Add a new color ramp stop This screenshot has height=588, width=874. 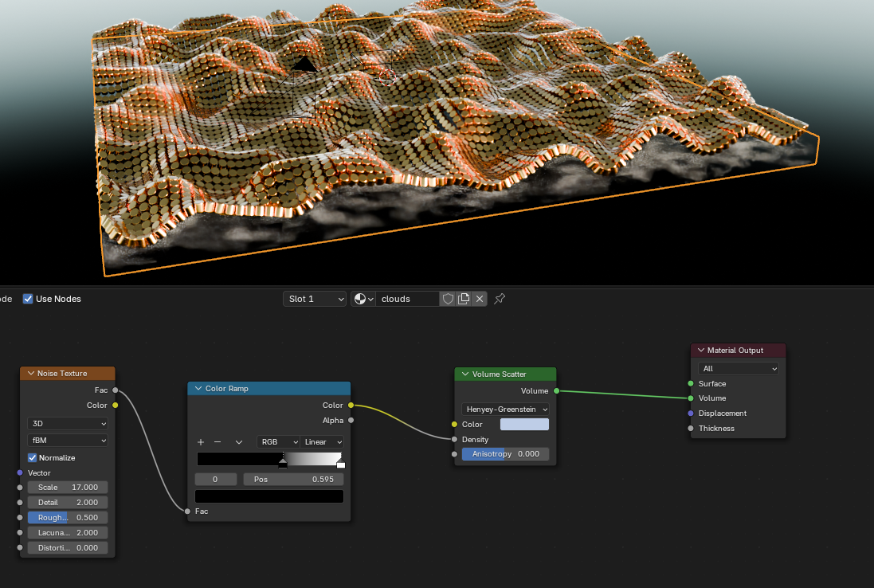(x=200, y=441)
